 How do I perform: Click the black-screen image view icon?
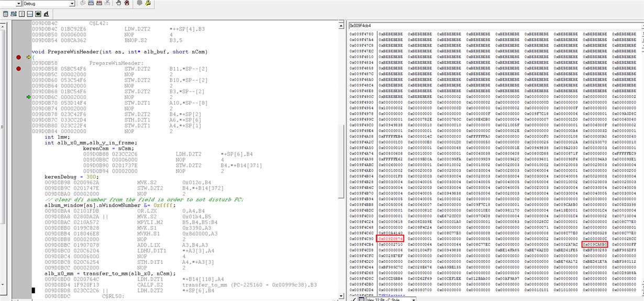click(38, 14)
